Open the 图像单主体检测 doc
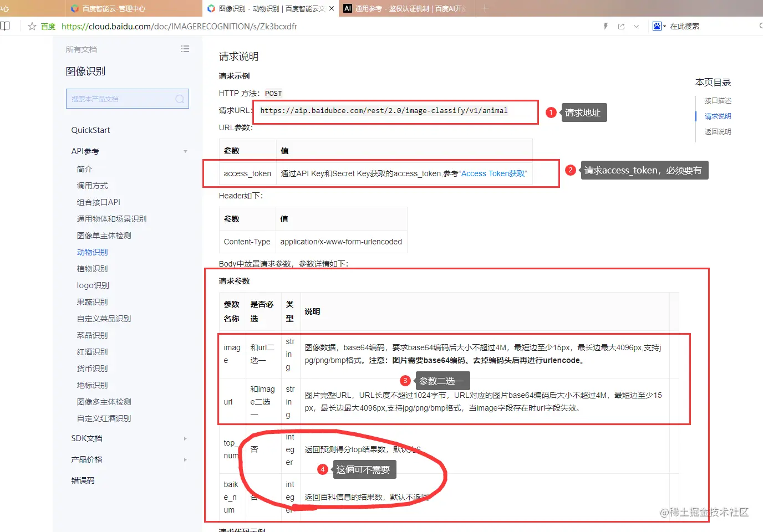The width and height of the screenshot is (763, 532). (x=104, y=236)
